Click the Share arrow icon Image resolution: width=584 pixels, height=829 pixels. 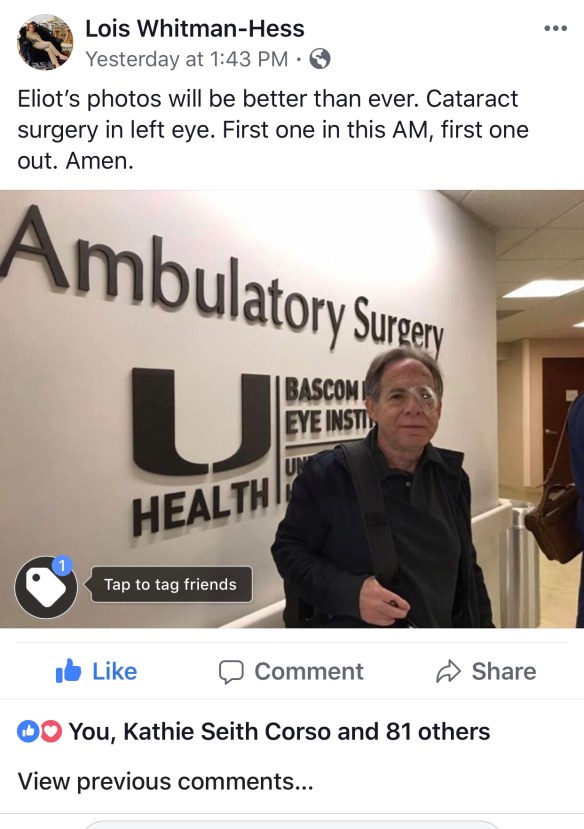449,671
